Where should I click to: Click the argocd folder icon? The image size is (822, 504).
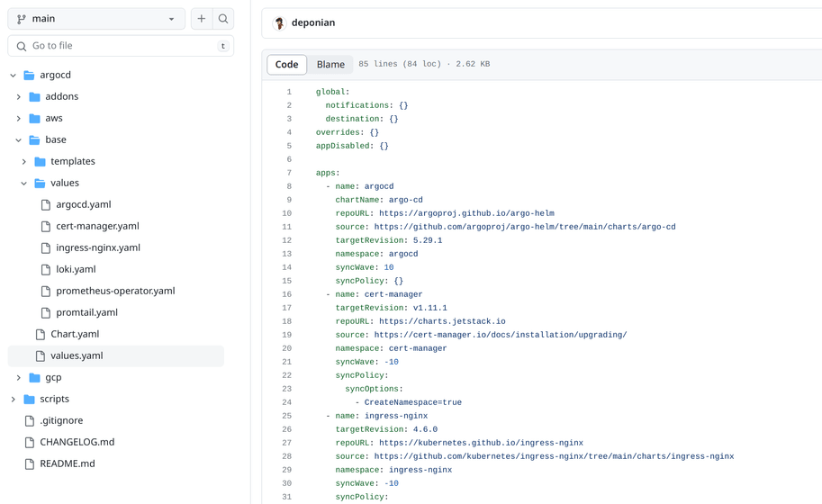click(30, 76)
